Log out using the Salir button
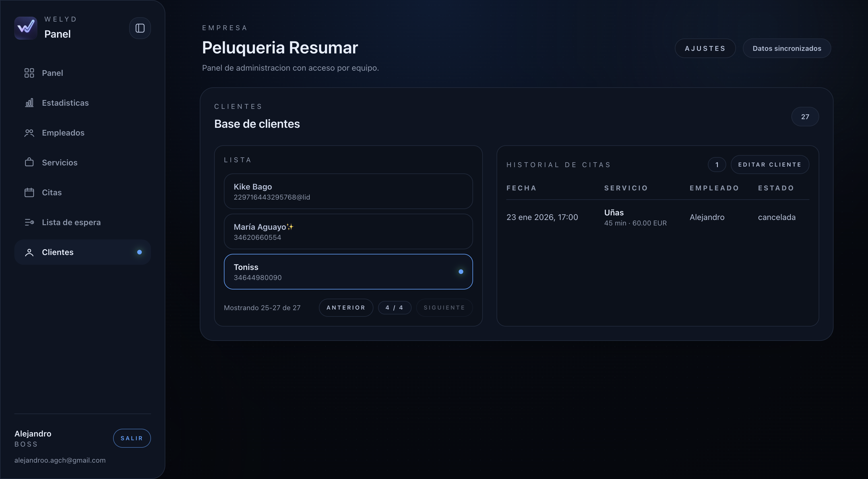This screenshot has width=868, height=479. coord(132,438)
